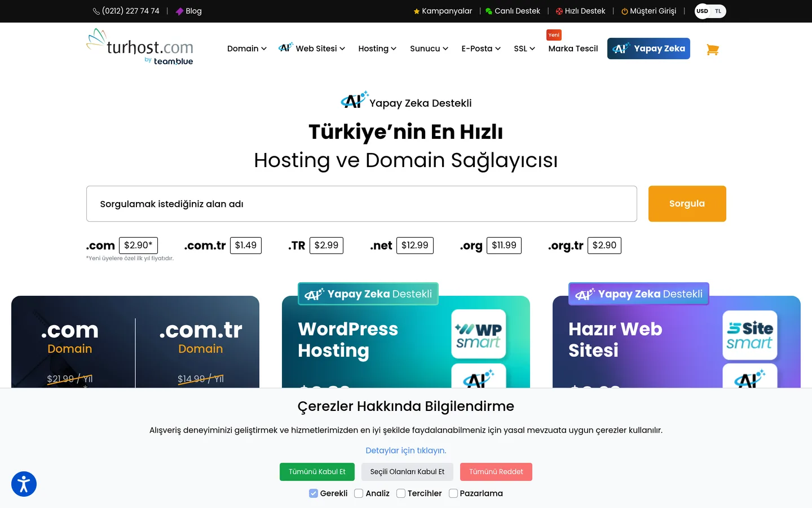Click the turhost.com logo
This screenshot has width=812, height=508.
[x=140, y=47]
